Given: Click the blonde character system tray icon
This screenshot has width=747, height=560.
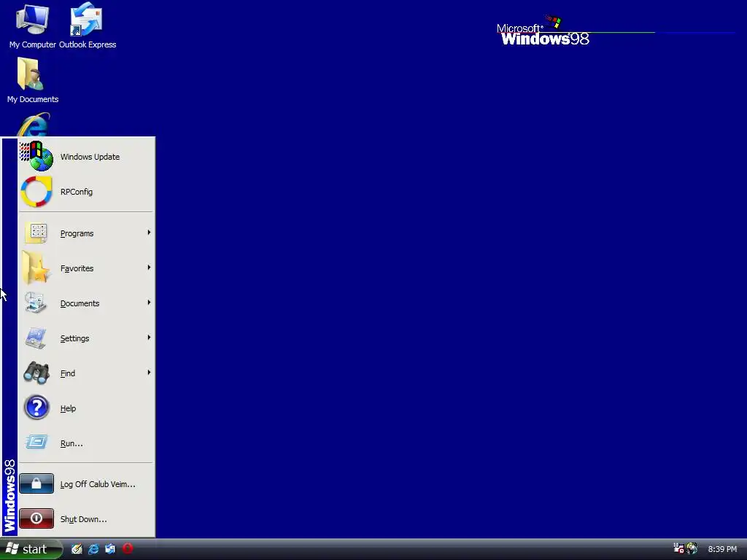Looking at the screenshot, I should (x=692, y=548).
